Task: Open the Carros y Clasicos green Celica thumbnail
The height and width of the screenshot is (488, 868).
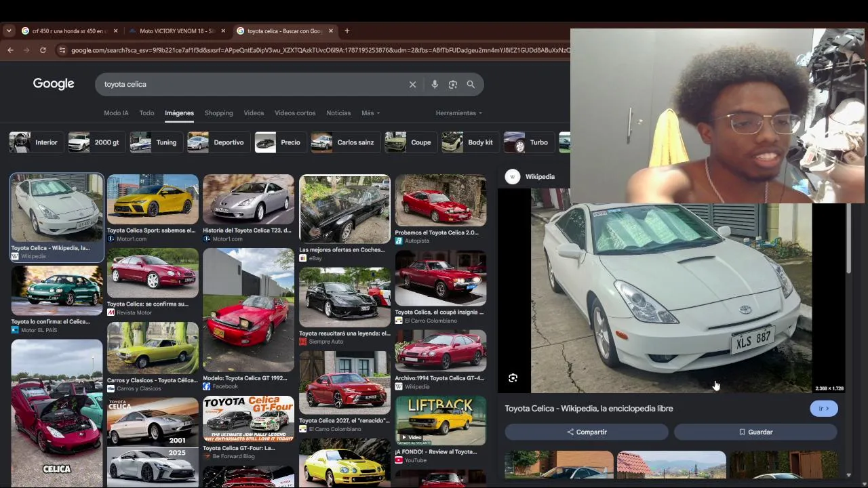Action: [153, 348]
